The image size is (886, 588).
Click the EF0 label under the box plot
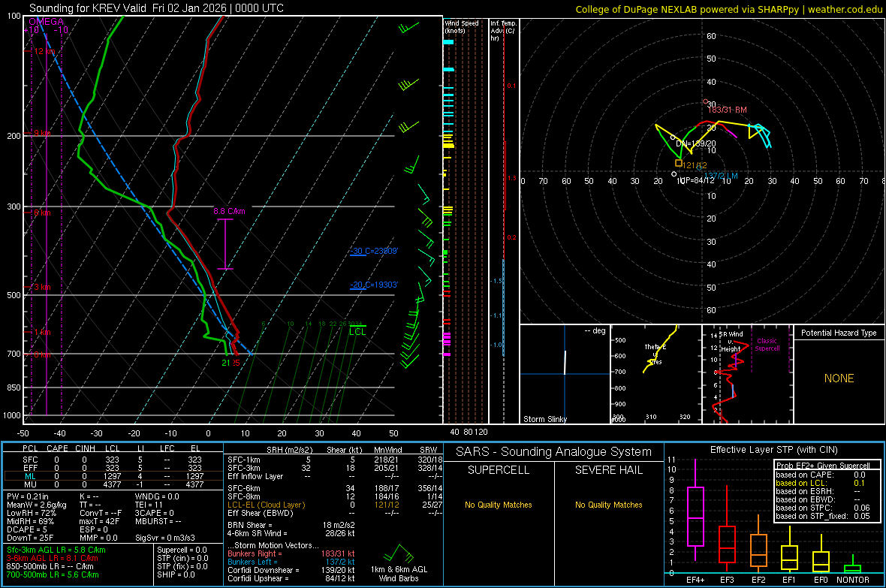[821, 580]
